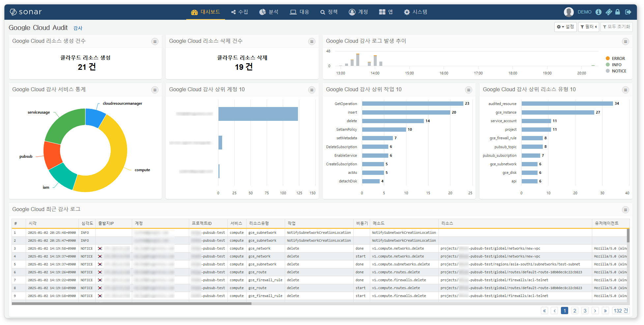Screen dimensions: 644x325
Task: Expand the 설정 dropdown button
Action: point(565,27)
